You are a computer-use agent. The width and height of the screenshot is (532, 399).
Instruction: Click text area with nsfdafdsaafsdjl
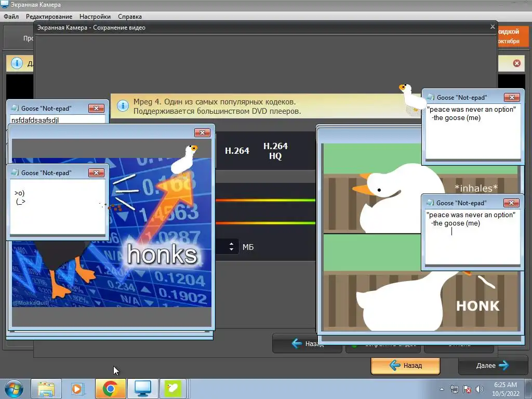58,119
